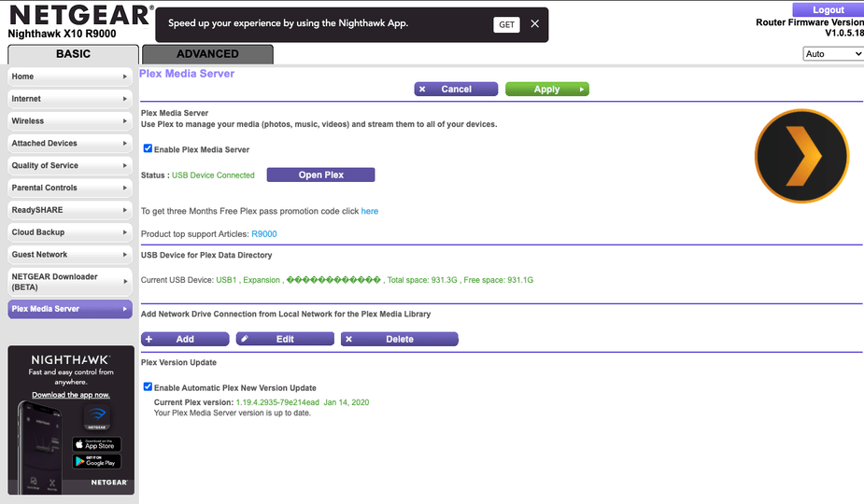Click 'Free space: 931.1G' text
The width and height of the screenshot is (864, 504).
click(498, 280)
